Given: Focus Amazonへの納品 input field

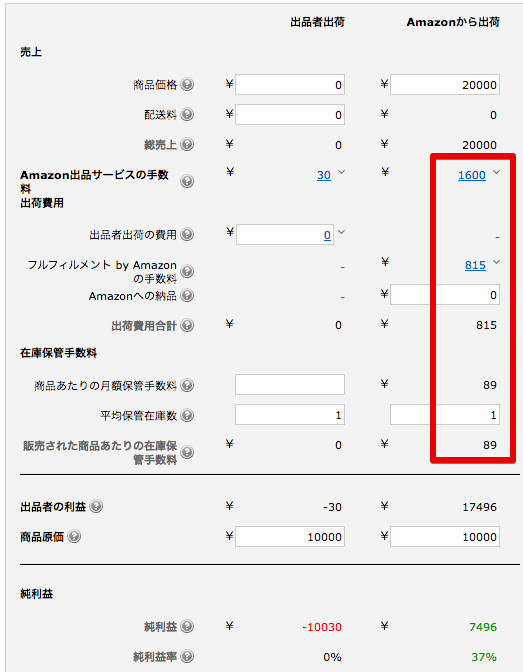Looking at the screenshot, I should (445, 294).
